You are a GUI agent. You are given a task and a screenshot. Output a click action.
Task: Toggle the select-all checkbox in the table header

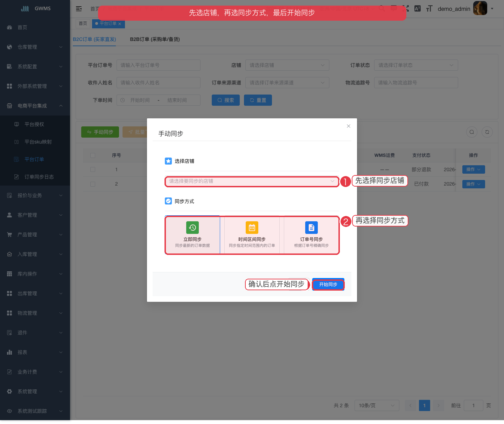(x=93, y=155)
